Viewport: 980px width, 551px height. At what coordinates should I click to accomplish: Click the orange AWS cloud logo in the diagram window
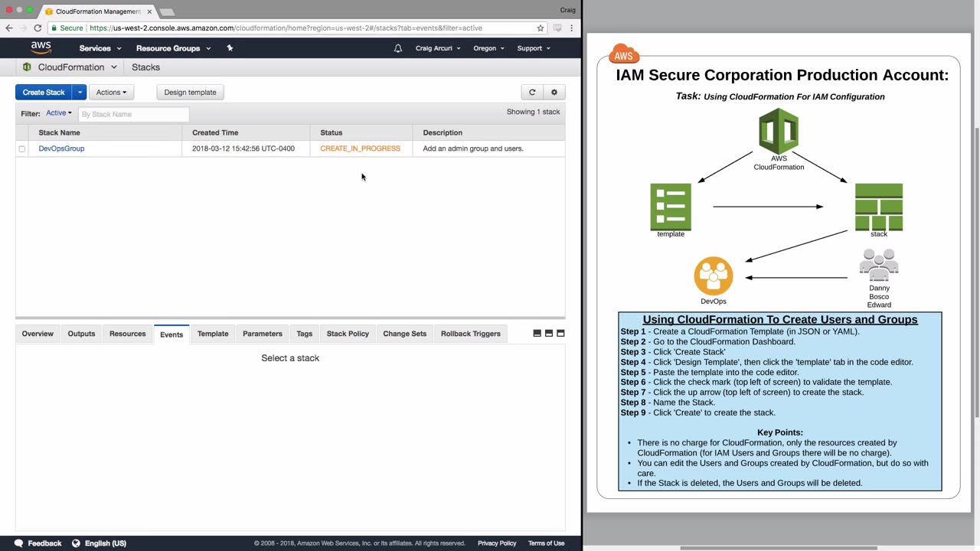coord(624,54)
